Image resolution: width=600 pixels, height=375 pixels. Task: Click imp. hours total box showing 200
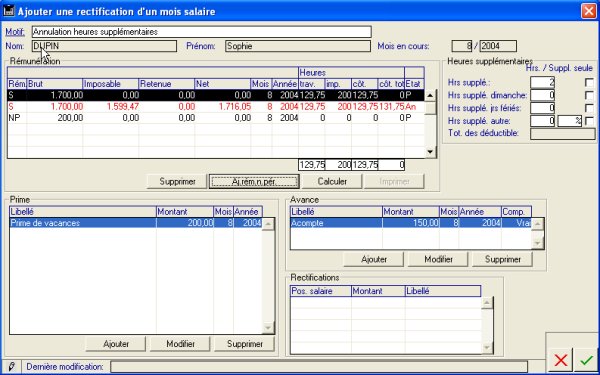click(x=338, y=165)
